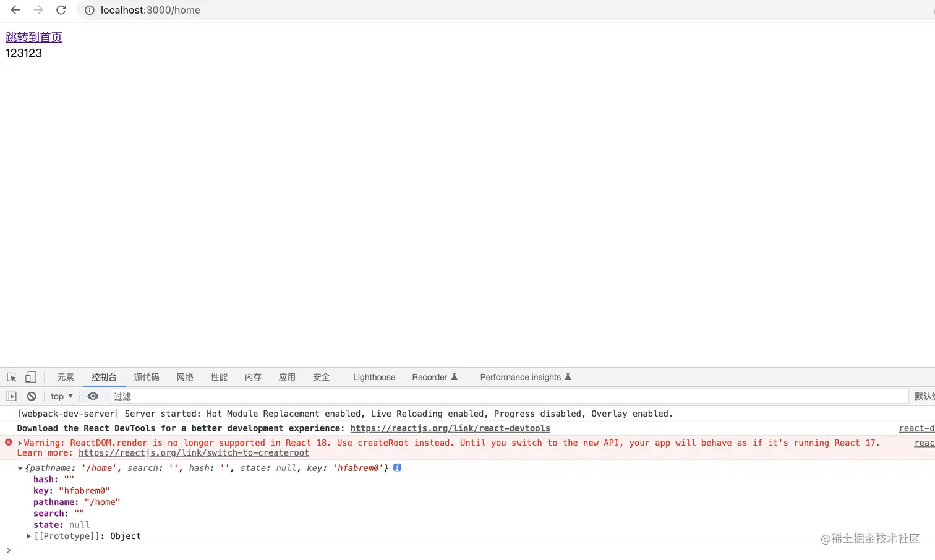The width and height of the screenshot is (935, 560).
Task: Reload the page with the refresh icon
Action: [x=61, y=10]
